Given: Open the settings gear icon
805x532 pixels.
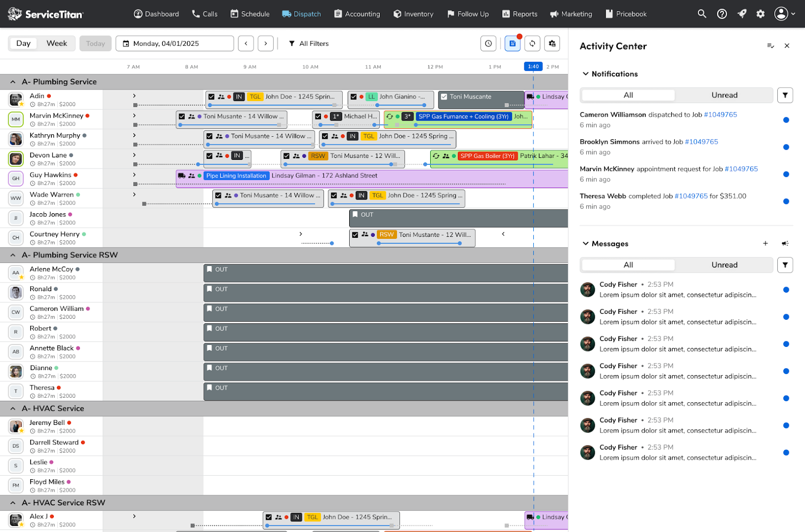Looking at the screenshot, I should (761, 14).
